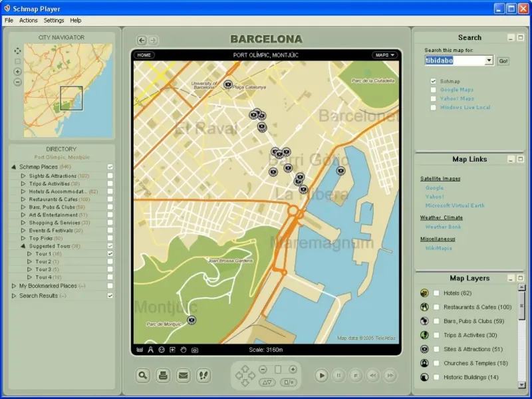Click City Navigator zoom in plus button
Image resolution: width=532 pixels, height=399 pixels.
point(18,72)
